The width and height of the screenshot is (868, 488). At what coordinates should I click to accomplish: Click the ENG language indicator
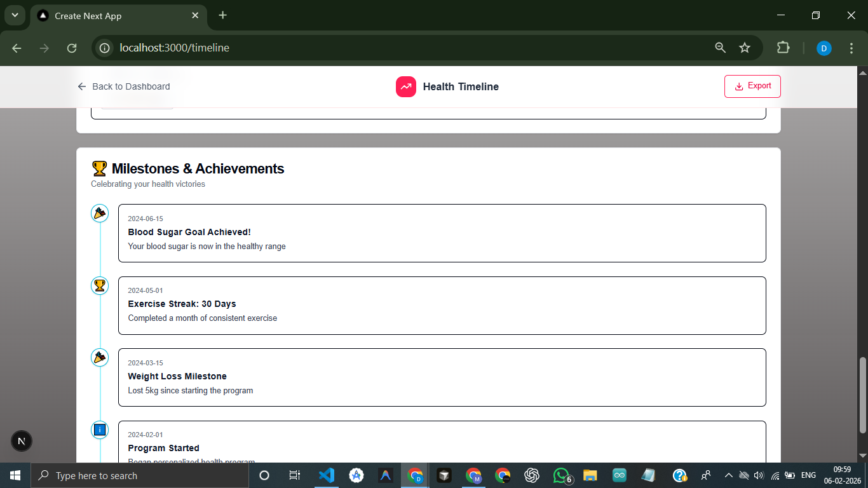coord(808,475)
